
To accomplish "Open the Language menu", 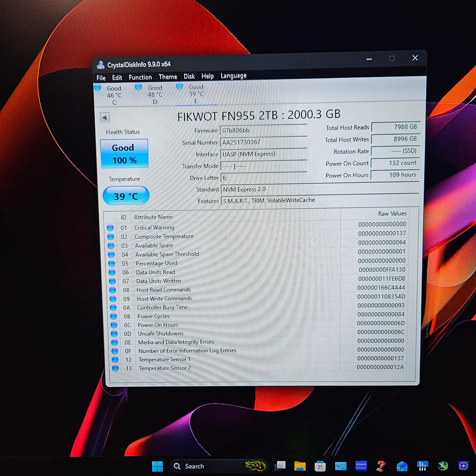I will [x=233, y=76].
